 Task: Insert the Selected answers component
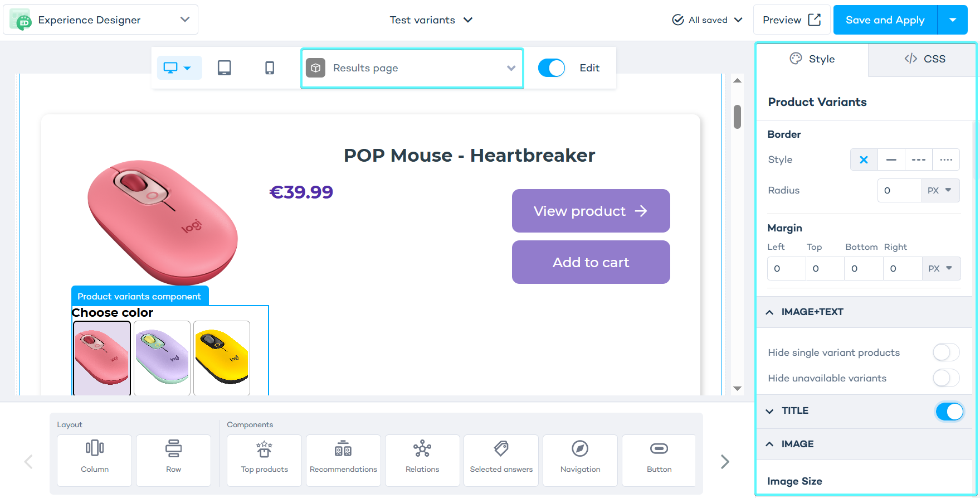501,460
